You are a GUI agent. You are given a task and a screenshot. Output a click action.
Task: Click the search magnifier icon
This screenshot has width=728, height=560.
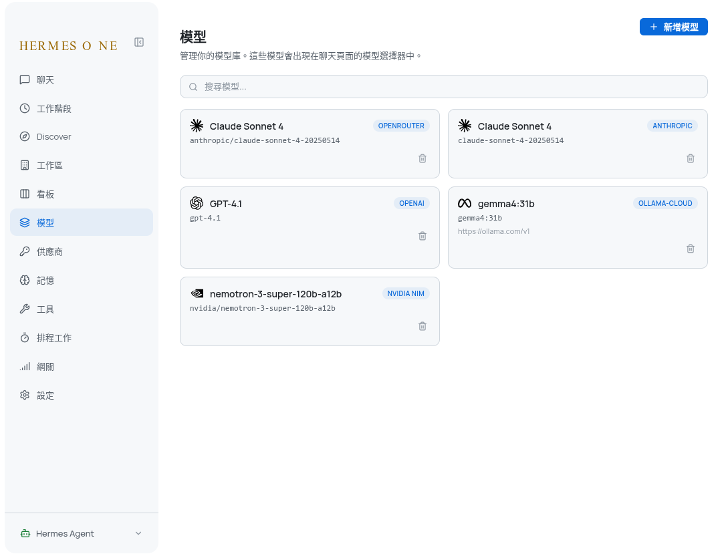coord(193,87)
